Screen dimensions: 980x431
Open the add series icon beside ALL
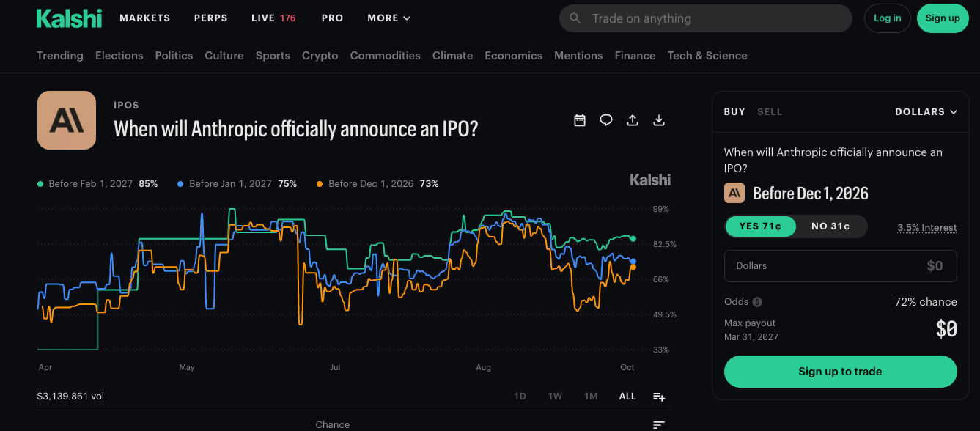click(659, 397)
